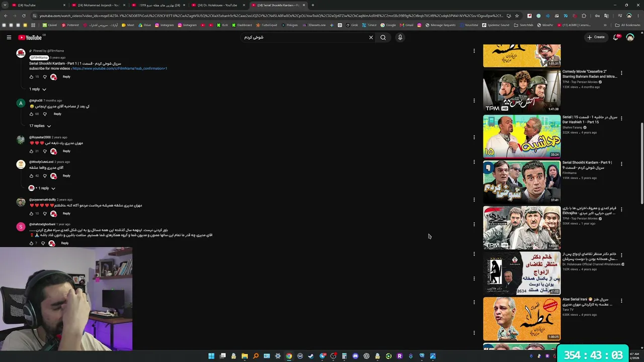Expand the 1 reply under pinned comment
644x362 pixels.
38,89
